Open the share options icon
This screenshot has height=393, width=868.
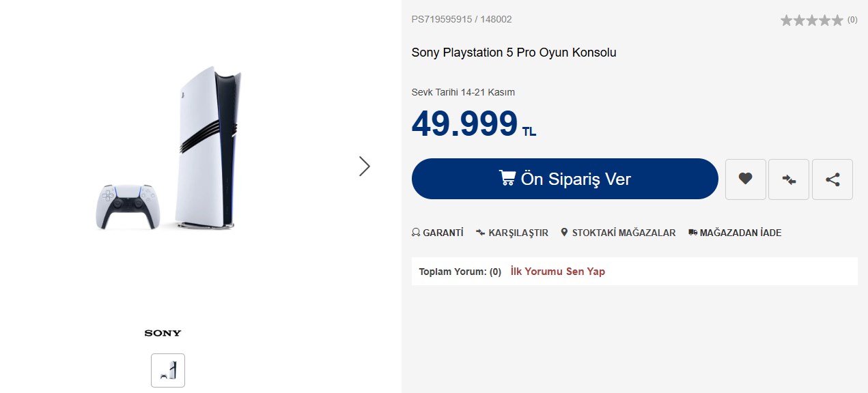(832, 179)
